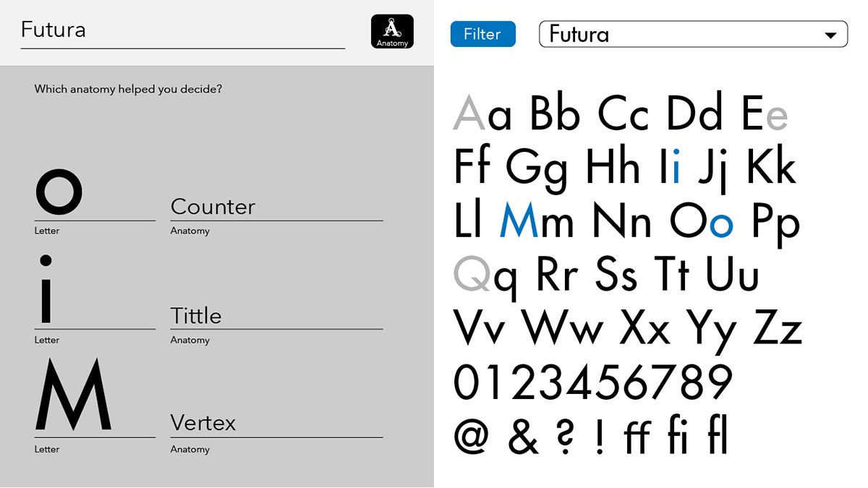Click the Counter anatomy field
The height and width of the screenshot is (488, 868).
(276, 207)
